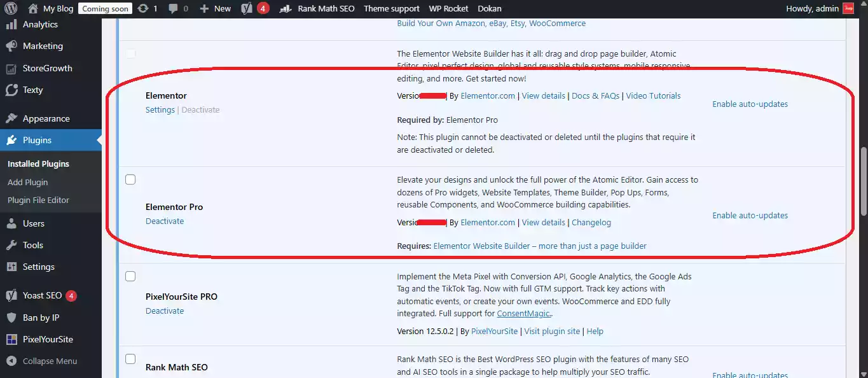Click the Marketing megaphone icon
This screenshot has height=378, width=868.
(x=11, y=46)
